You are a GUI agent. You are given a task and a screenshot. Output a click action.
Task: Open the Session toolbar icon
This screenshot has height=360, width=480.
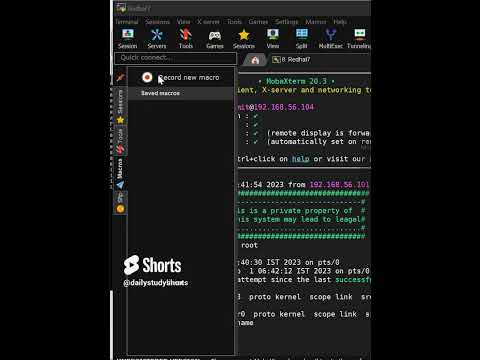pos(127,39)
